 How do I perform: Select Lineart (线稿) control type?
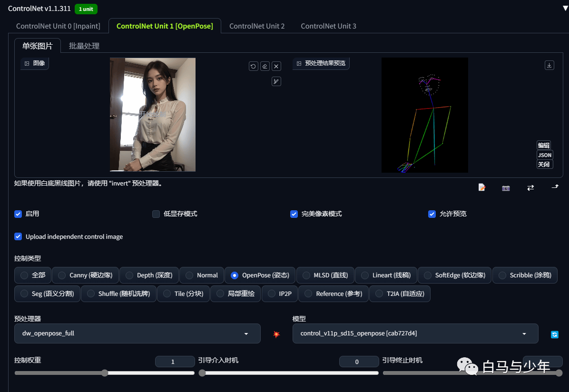(386, 275)
